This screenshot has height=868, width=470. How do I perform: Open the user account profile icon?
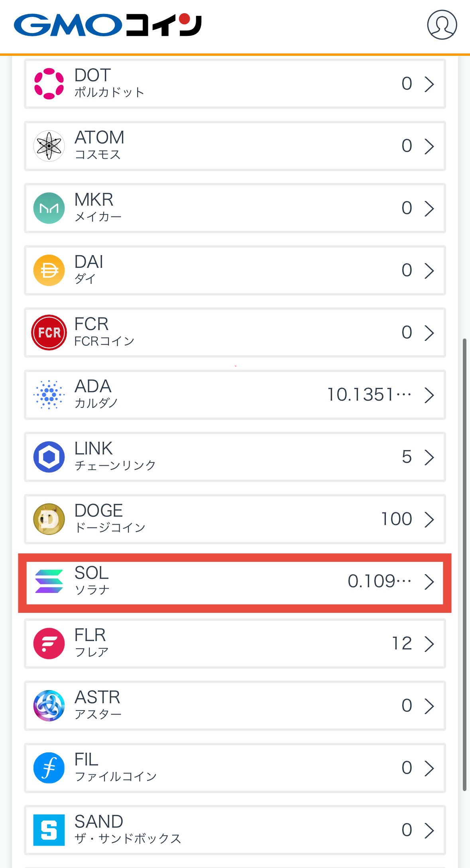[x=442, y=25]
